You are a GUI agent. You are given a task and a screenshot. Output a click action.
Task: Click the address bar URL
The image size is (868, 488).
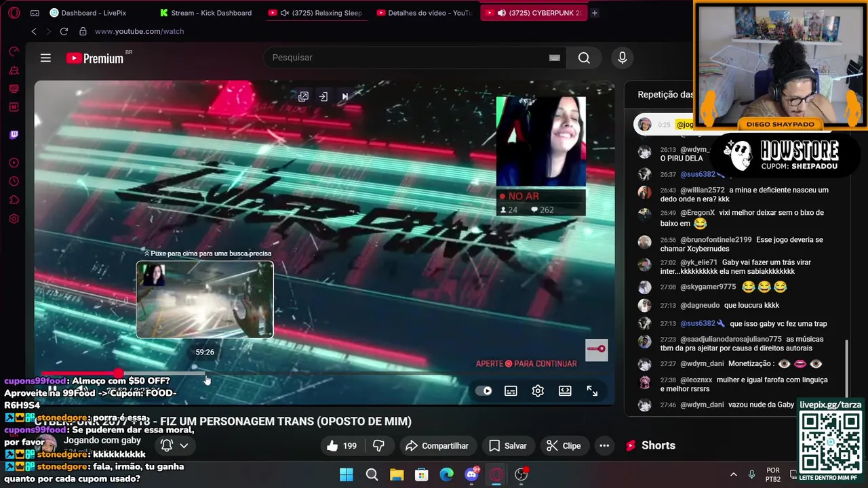point(139,31)
